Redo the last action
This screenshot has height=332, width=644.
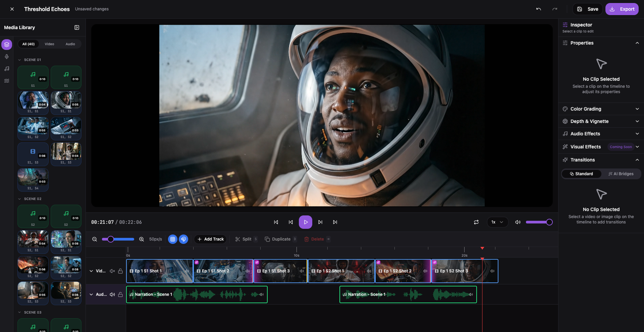(x=554, y=9)
